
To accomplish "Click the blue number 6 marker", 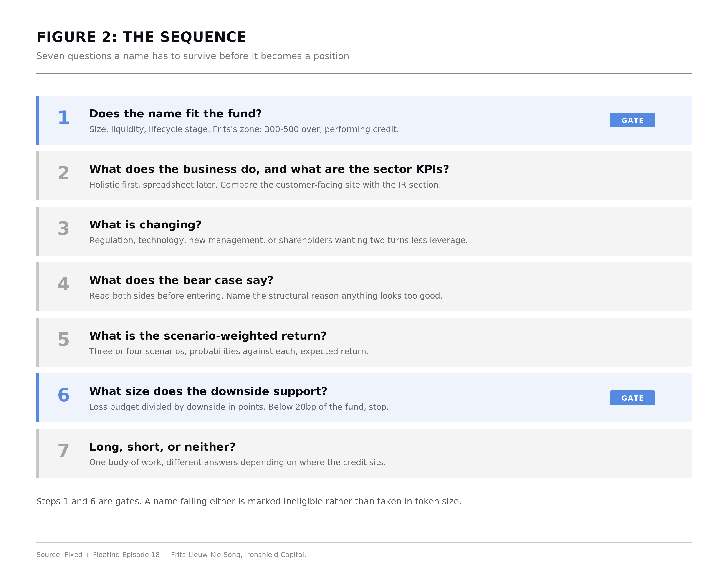I will click(x=63, y=395).
